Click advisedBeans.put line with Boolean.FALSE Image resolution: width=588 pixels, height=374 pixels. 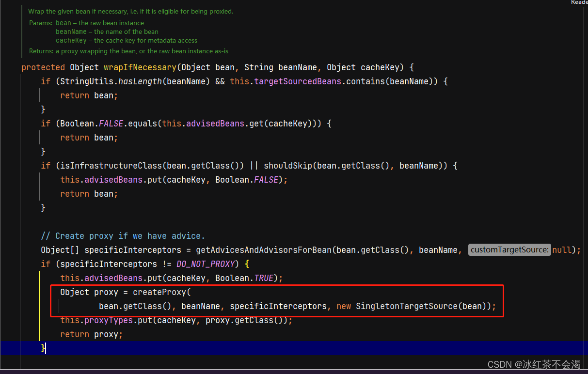pyautogui.click(x=174, y=180)
